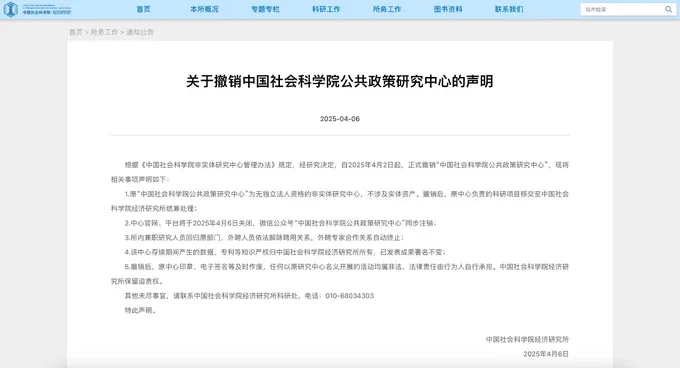Click the phone number 010-68034303
The image size is (680, 368).
point(350,296)
